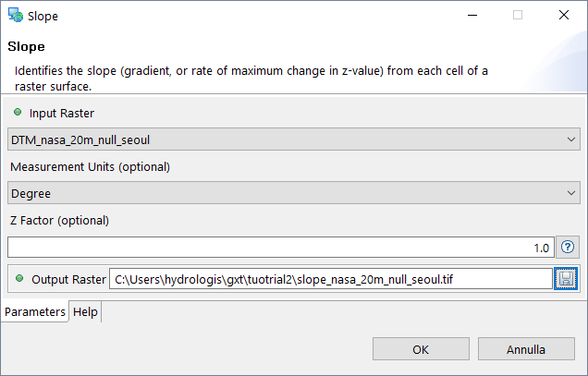Click the save disk icon beside Output Raster

(x=566, y=278)
